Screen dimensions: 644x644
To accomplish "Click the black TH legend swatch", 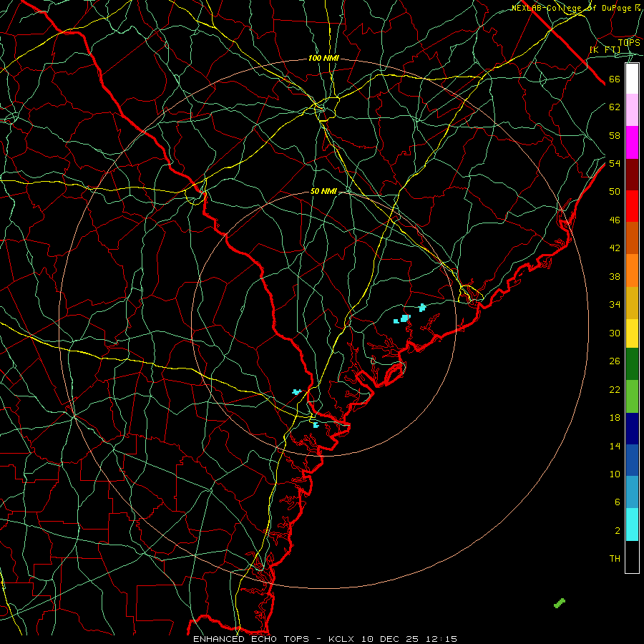I will pos(632,557).
